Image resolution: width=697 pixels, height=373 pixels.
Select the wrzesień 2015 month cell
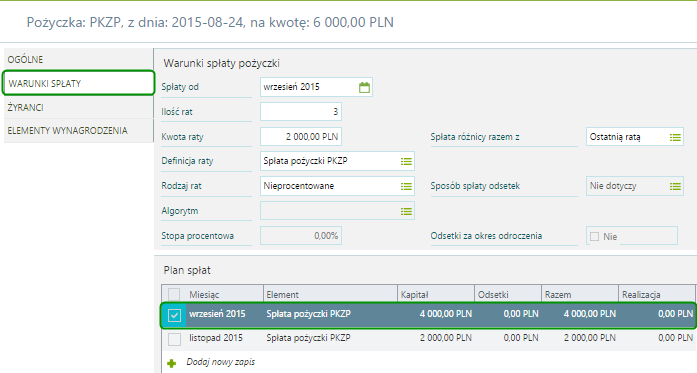(217, 314)
